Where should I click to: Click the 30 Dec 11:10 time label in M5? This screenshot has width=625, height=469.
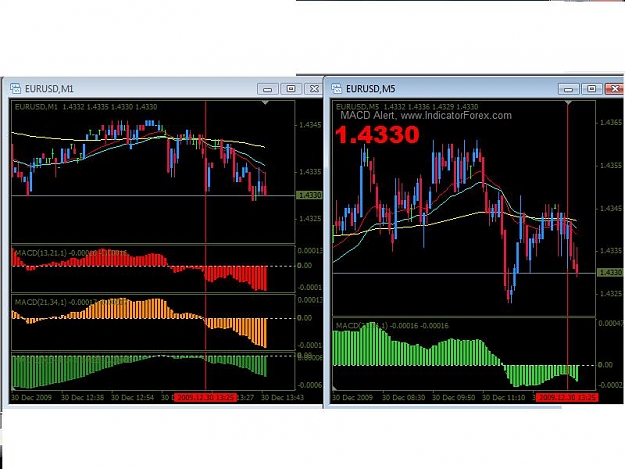pos(503,397)
